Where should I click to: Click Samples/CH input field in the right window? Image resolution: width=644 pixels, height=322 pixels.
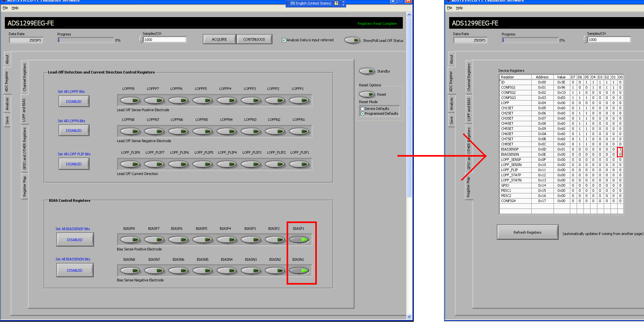(609, 40)
